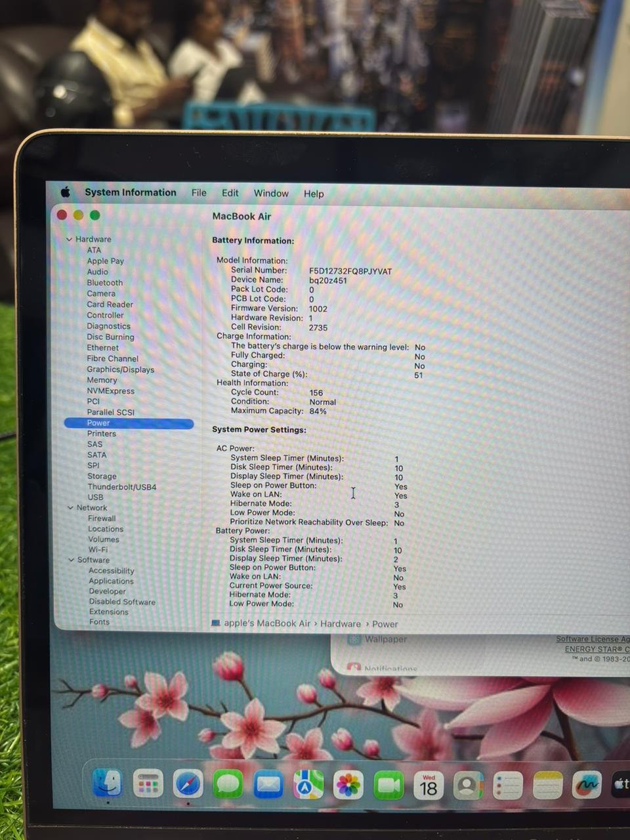Select Graphics/Displays in the sidebar
Image resolution: width=630 pixels, height=840 pixels.
pos(121,369)
